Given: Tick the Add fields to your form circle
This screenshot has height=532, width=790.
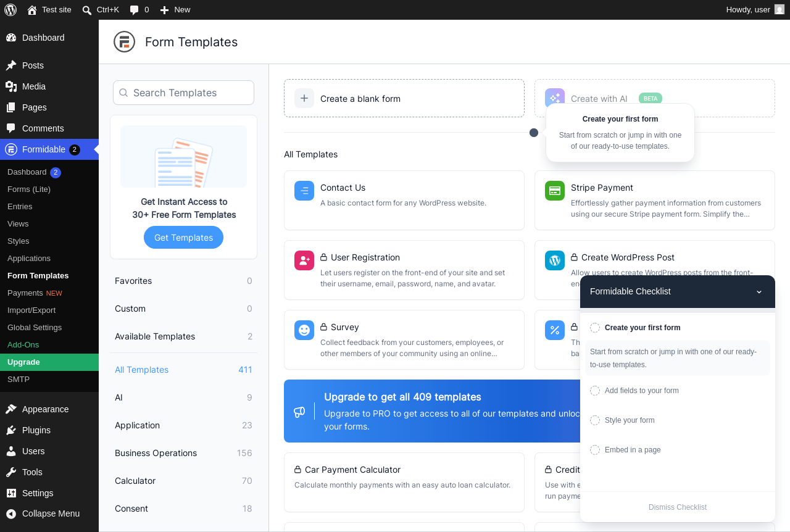Looking at the screenshot, I should [595, 391].
